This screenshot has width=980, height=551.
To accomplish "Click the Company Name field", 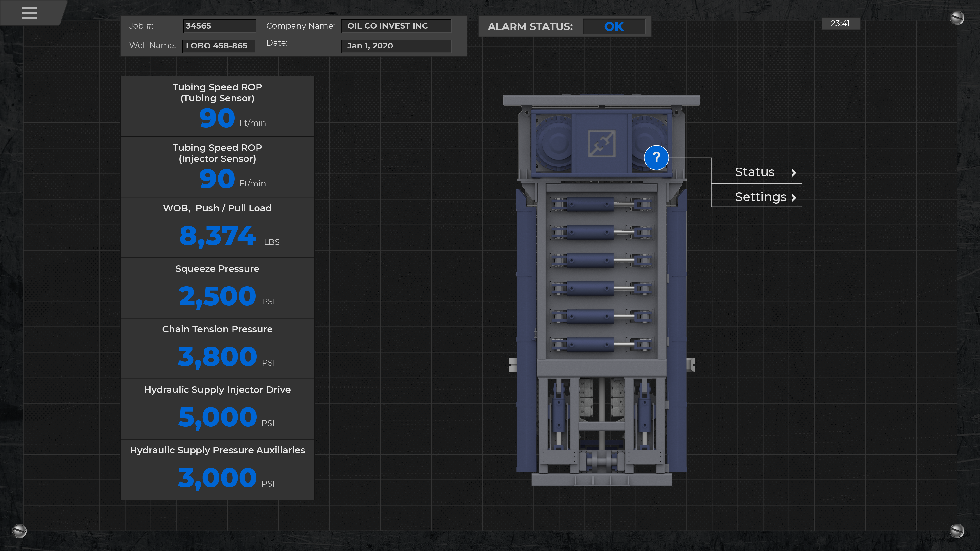I will tap(396, 26).
